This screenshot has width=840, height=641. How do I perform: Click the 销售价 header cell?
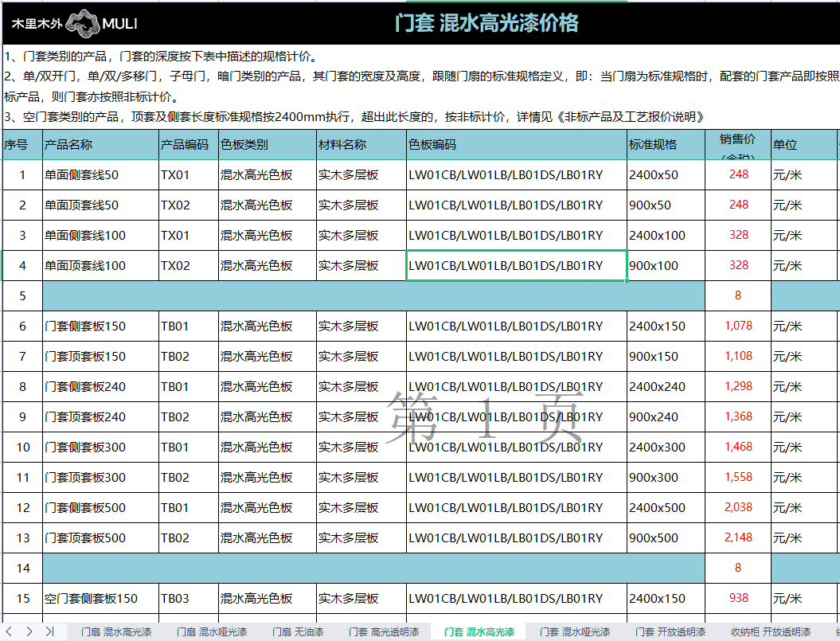737,145
